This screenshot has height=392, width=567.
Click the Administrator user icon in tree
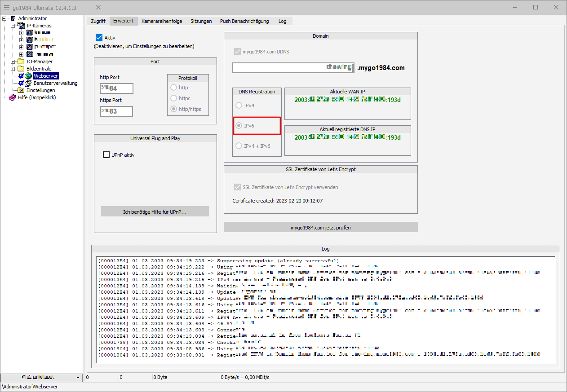[x=13, y=18]
